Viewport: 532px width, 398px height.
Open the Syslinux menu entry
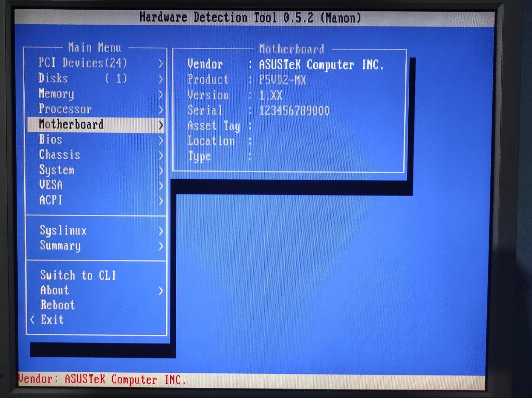coord(63,230)
